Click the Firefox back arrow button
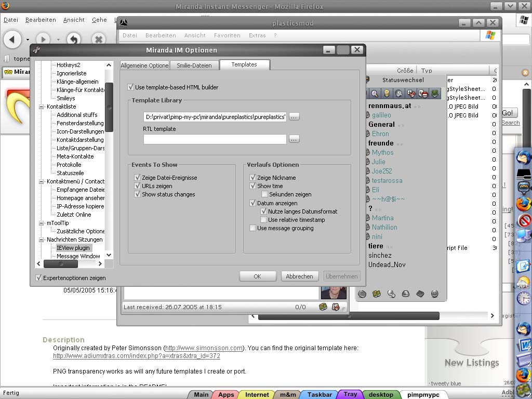Viewport: 532px width, 399px height. click(12, 39)
